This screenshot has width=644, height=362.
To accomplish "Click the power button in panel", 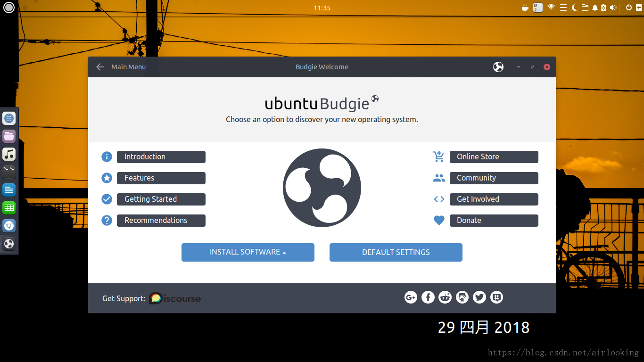I will (628, 8).
